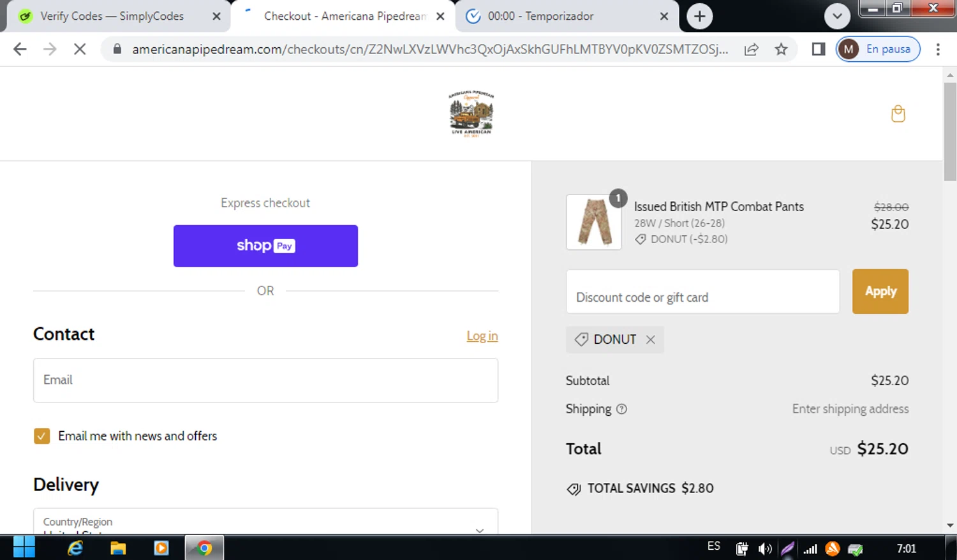
Task: Click the site lock icon
Action: pos(117,49)
